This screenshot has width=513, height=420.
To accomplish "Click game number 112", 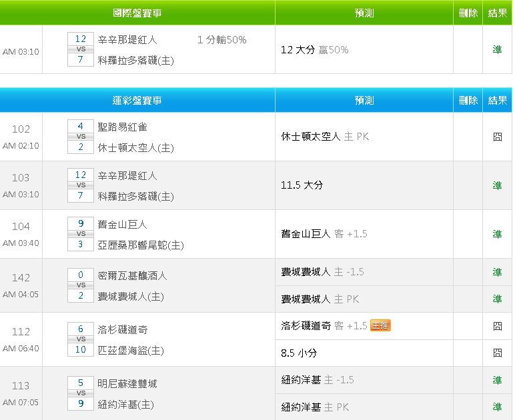I will click(x=21, y=331).
